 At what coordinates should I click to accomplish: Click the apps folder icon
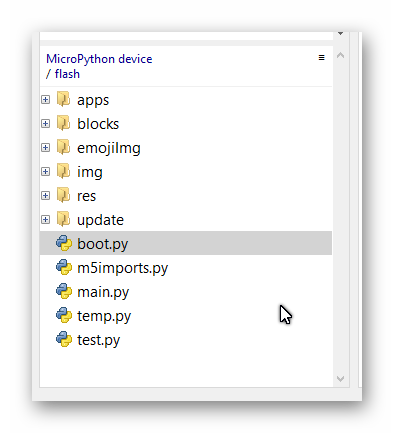63,99
